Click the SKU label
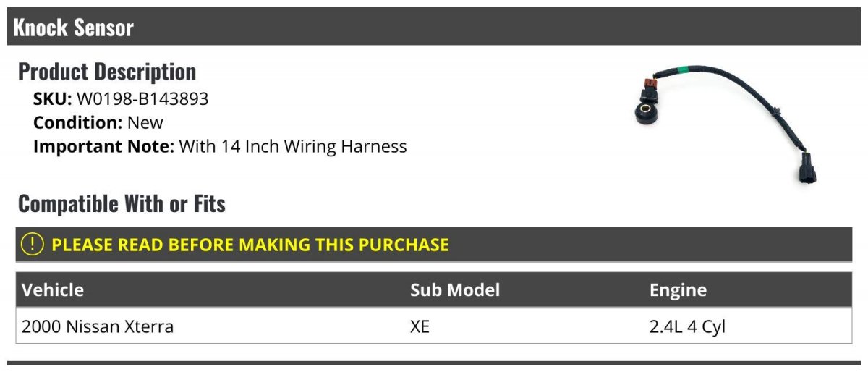Image resolution: width=868 pixels, height=372 pixels. click(53, 99)
